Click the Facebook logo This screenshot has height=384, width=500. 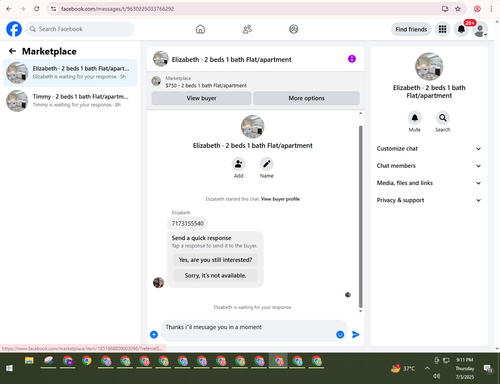[14, 29]
